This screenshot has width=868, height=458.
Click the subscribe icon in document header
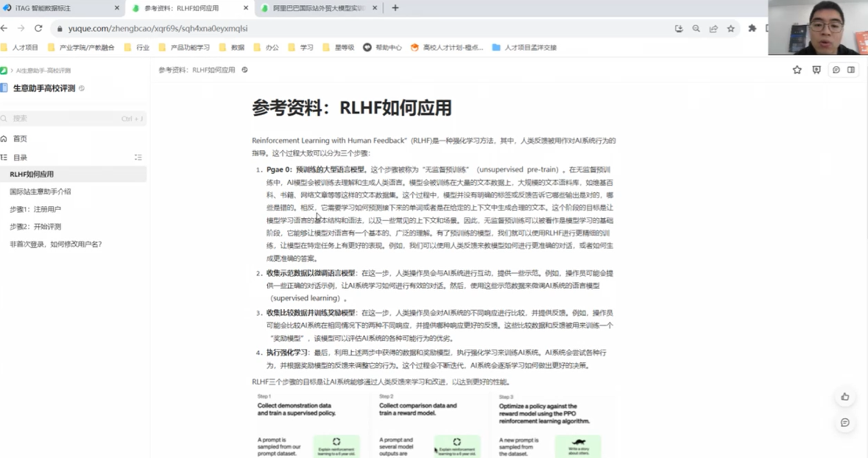coord(816,70)
